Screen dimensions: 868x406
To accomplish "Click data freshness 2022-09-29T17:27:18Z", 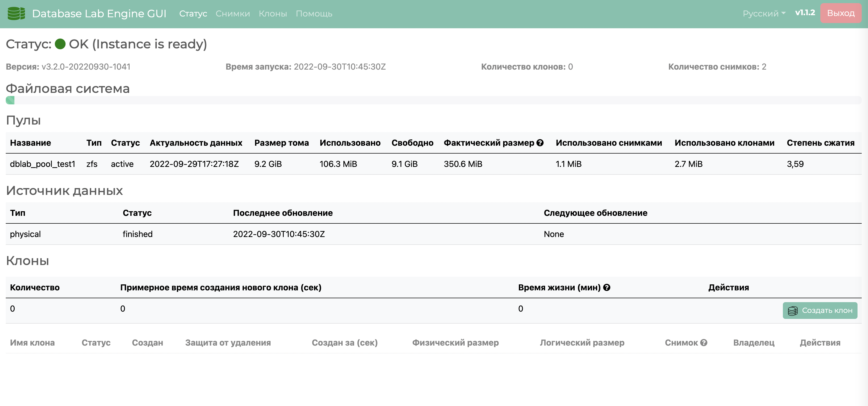I will pyautogui.click(x=194, y=164).
